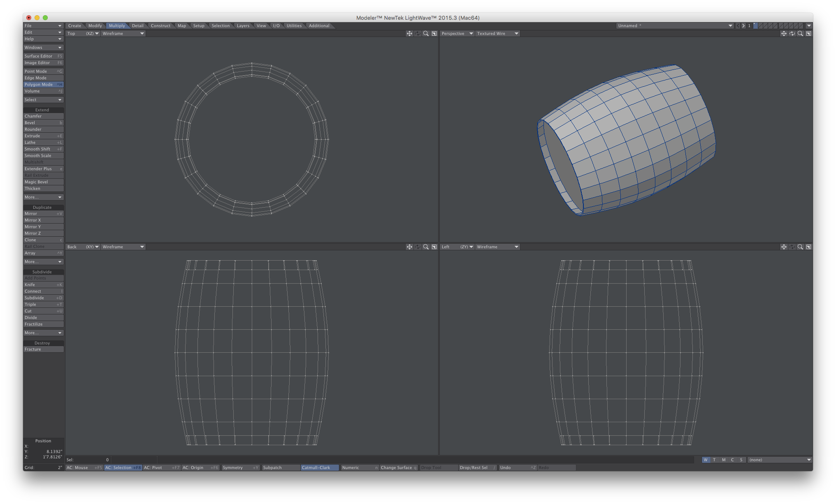Toggle Symmetry mode on

(240, 468)
